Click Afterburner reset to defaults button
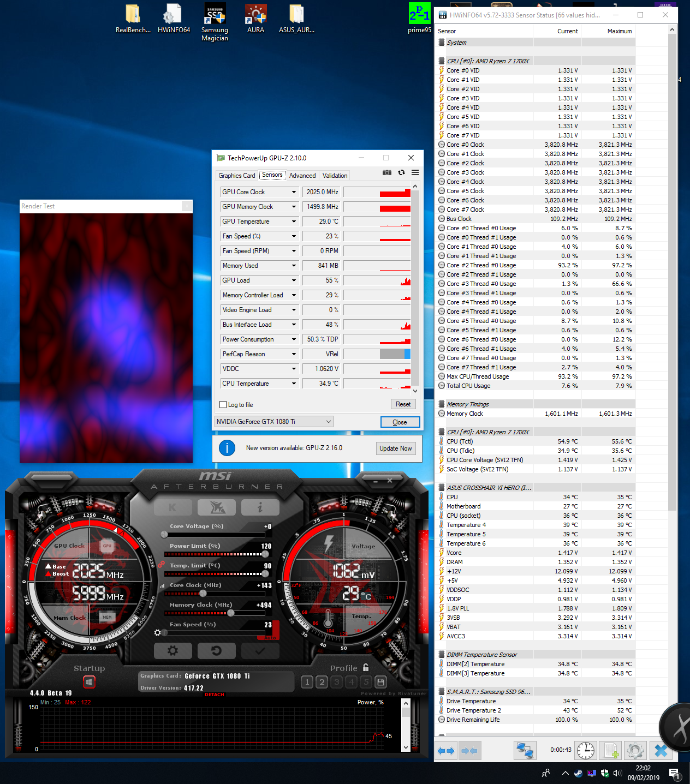The height and width of the screenshot is (784, 690). pos(216,650)
